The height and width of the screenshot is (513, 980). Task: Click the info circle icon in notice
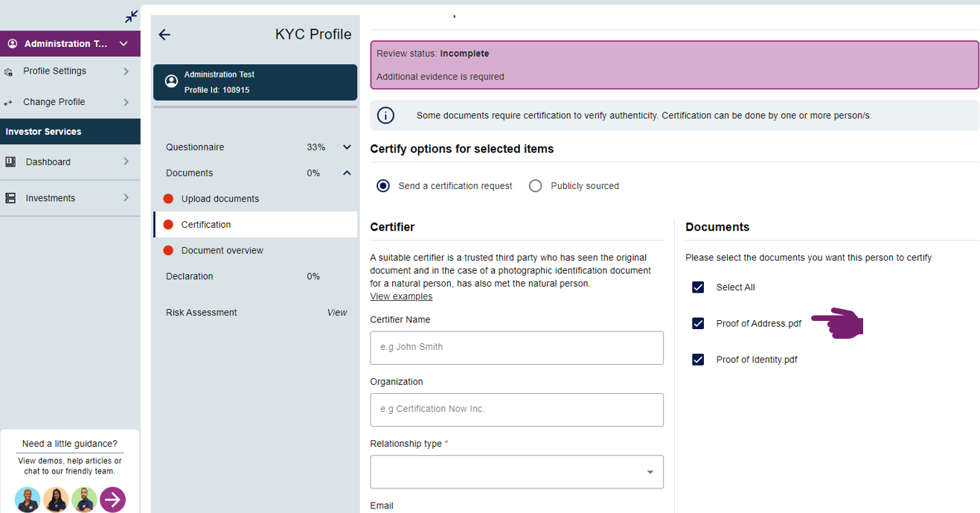pos(385,115)
